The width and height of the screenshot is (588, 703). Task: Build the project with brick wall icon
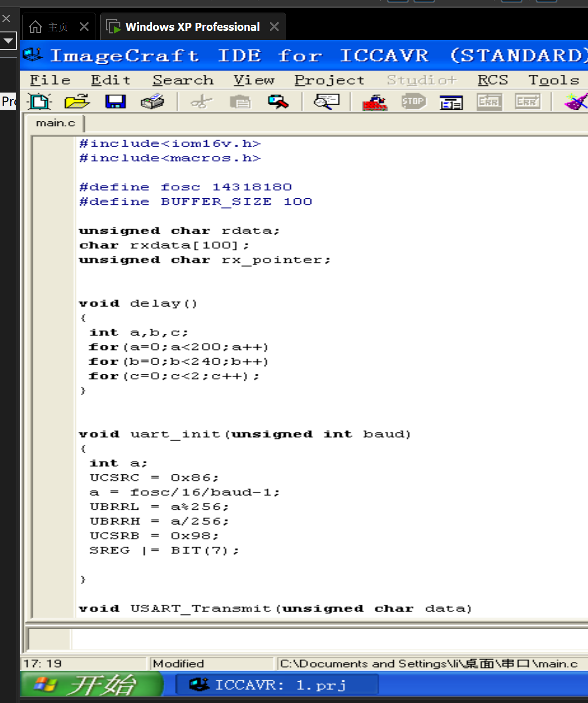(375, 102)
